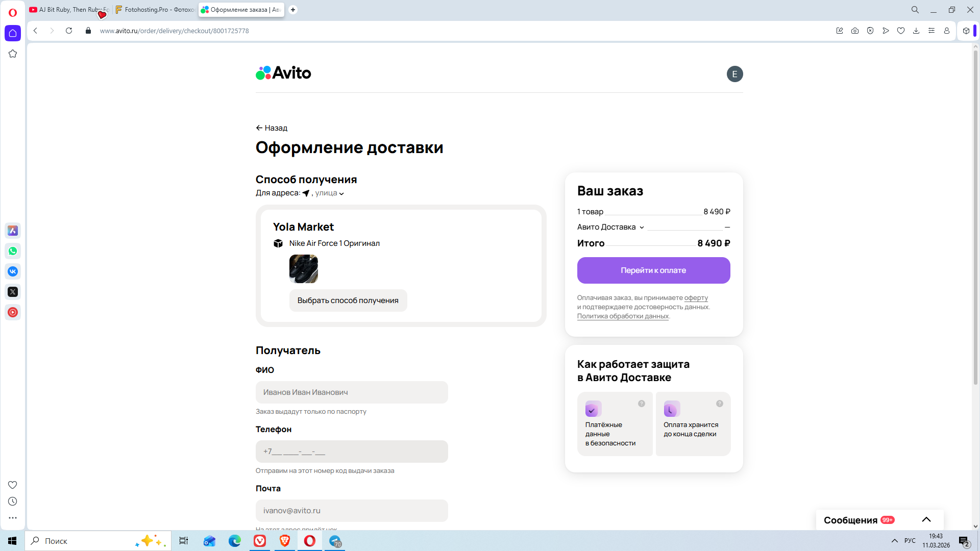The width and height of the screenshot is (980, 551).
Task: Click the payment data help question mark
Action: click(x=642, y=404)
